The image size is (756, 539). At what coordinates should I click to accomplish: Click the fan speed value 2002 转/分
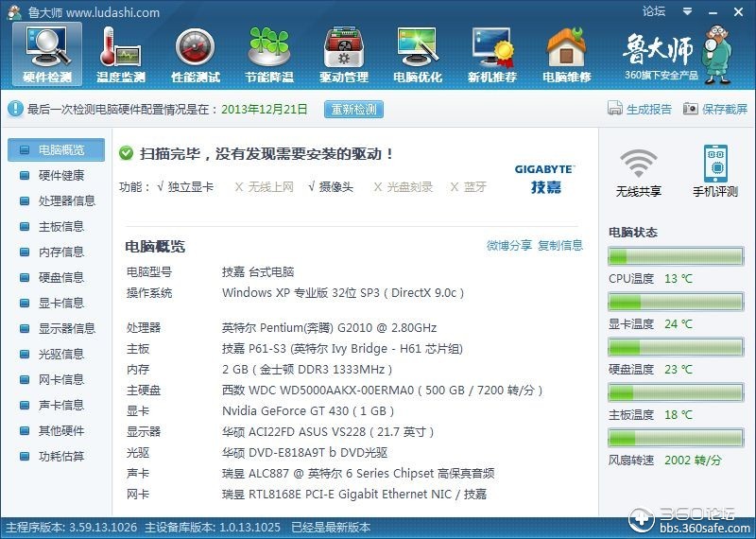pyautogui.click(x=693, y=460)
